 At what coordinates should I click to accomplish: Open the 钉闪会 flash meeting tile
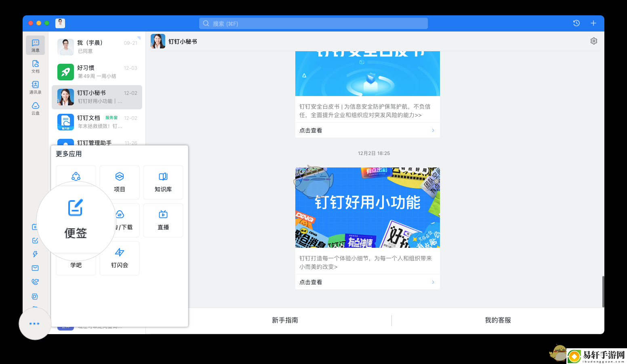click(x=120, y=258)
